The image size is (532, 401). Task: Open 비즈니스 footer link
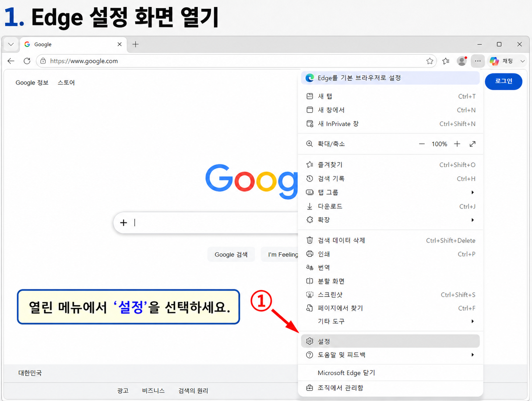coord(153,391)
